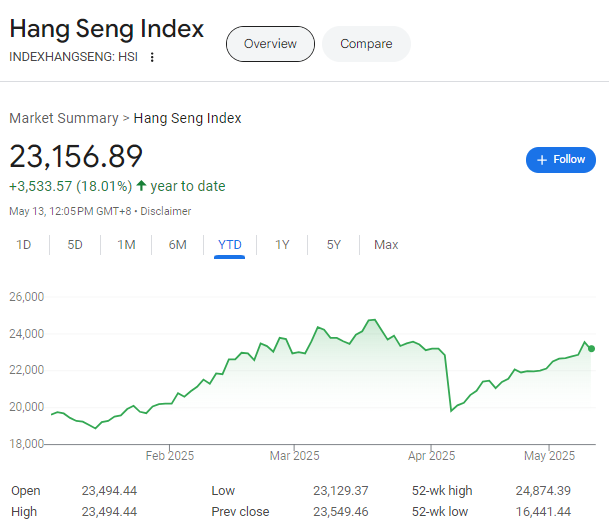Click the Feb 2025 axis label
609x530 pixels.
click(x=170, y=456)
